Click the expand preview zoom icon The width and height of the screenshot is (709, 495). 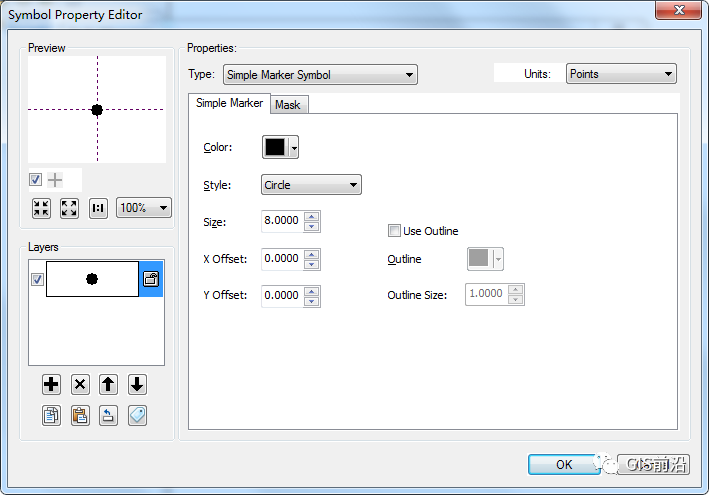(69, 208)
